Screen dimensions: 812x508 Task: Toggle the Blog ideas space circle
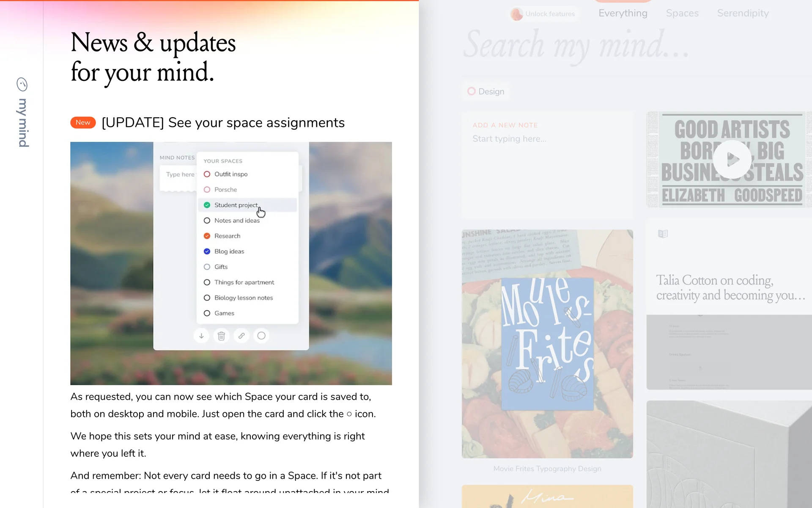click(207, 251)
